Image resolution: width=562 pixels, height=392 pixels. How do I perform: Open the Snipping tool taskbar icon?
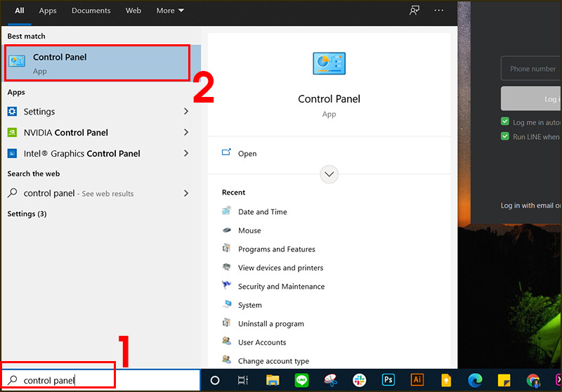(330, 380)
